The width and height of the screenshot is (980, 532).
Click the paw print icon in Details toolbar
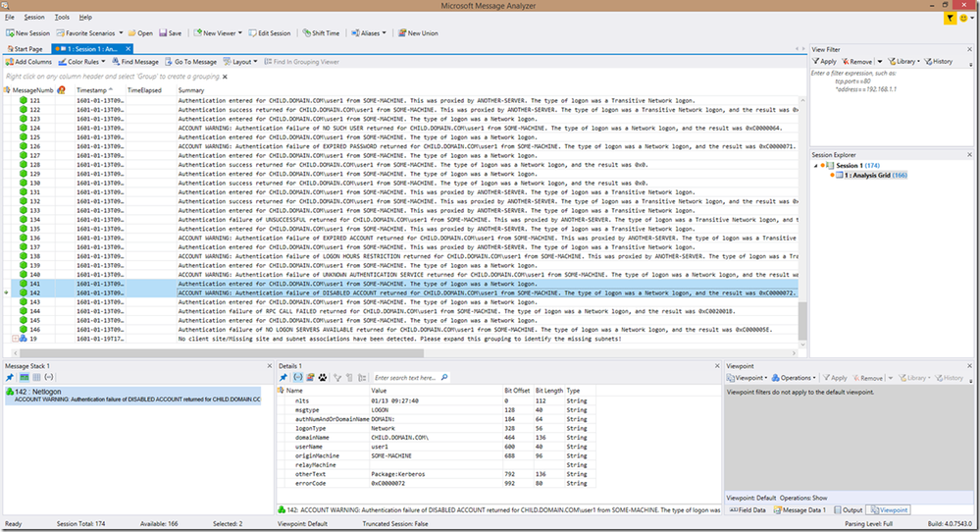pyautogui.click(x=323, y=378)
